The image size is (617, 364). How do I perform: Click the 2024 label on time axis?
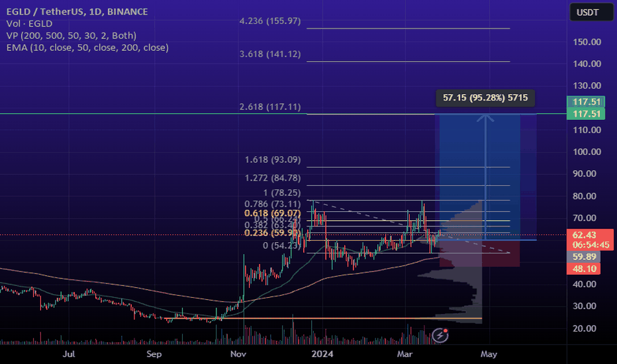322,354
